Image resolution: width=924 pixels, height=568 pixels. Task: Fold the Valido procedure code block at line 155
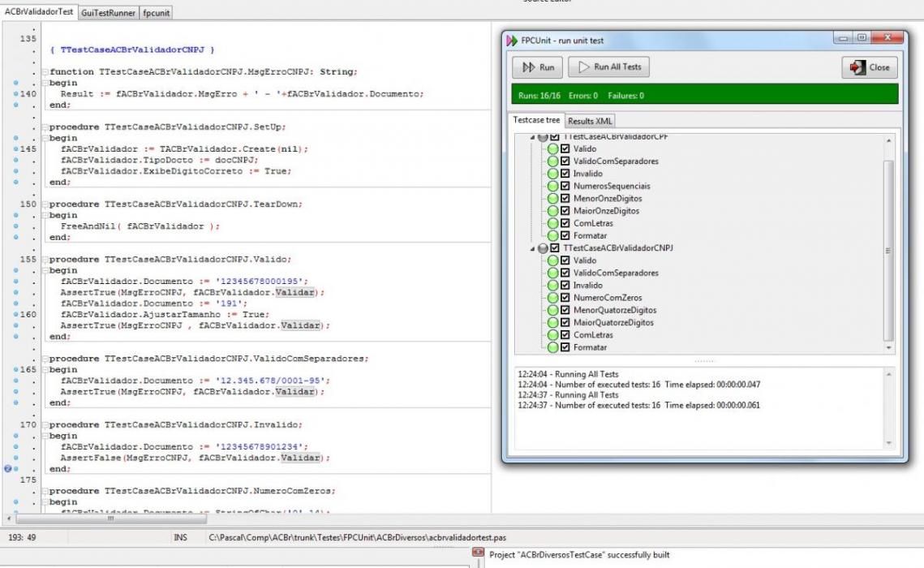(45, 260)
